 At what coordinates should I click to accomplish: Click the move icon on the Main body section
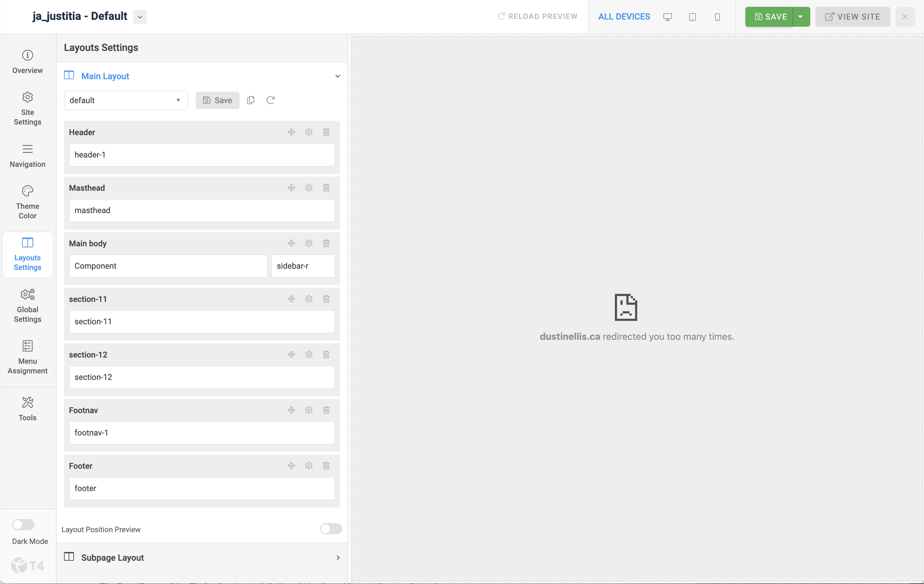click(291, 243)
